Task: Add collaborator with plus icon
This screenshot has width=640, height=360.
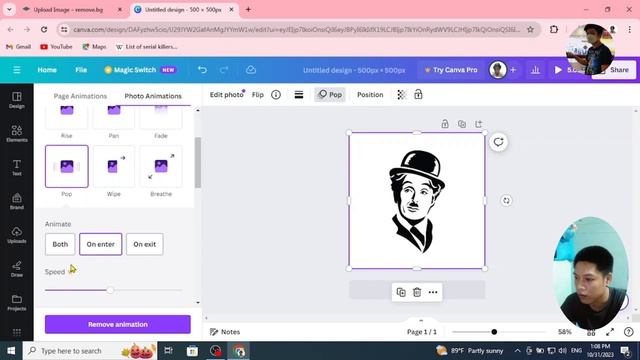Action: click(513, 70)
